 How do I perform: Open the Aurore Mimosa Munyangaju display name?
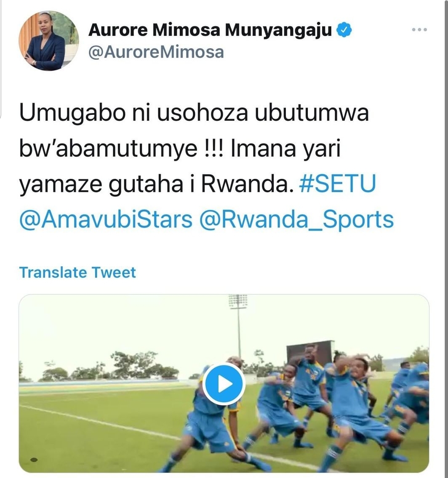click(210, 30)
